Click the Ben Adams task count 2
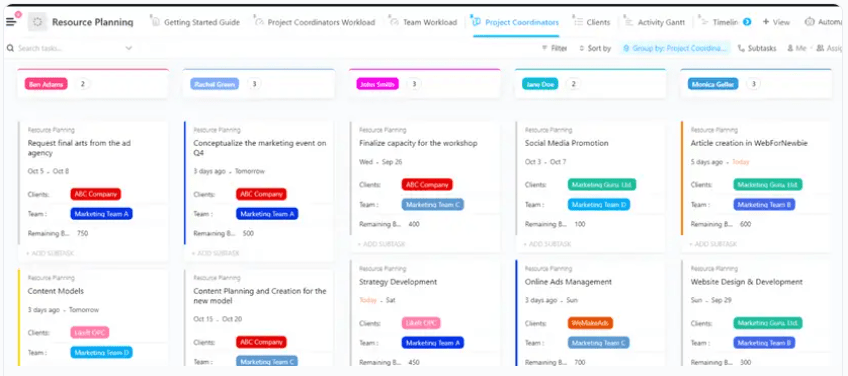 82,84
